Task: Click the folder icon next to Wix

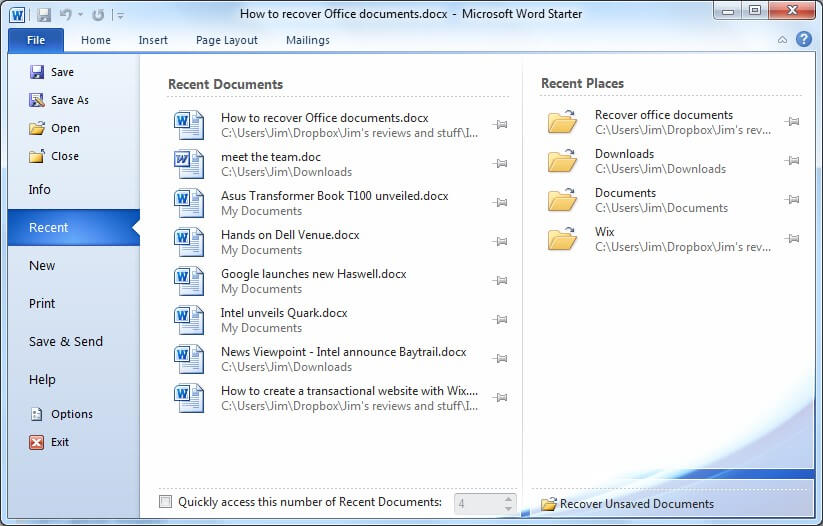Action: [562, 238]
